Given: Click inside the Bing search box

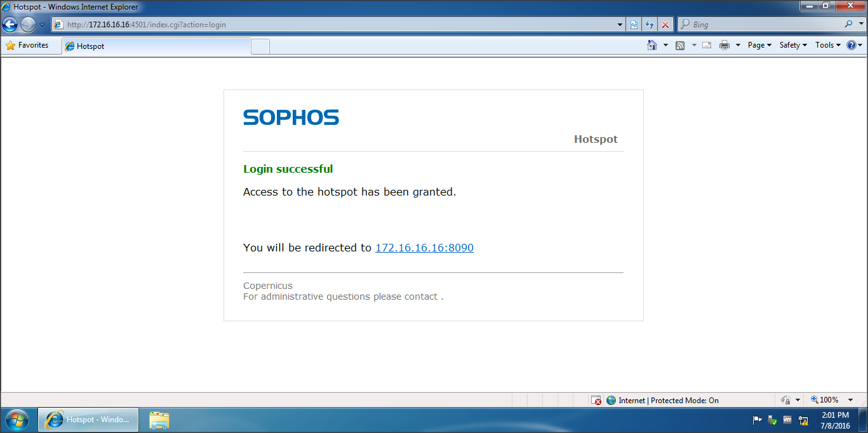Looking at the screenshot, I should coord(762,25).
